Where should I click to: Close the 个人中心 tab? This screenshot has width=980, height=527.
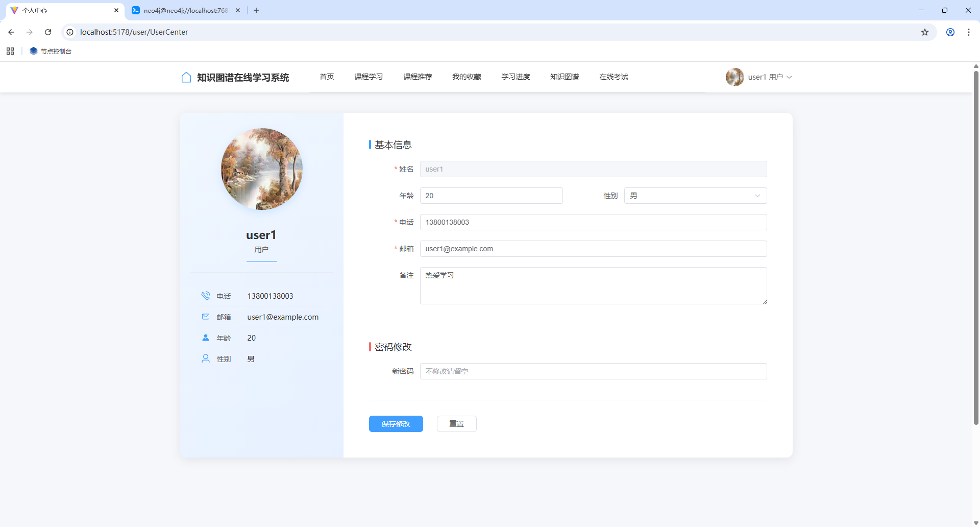(x=116, y=10)
